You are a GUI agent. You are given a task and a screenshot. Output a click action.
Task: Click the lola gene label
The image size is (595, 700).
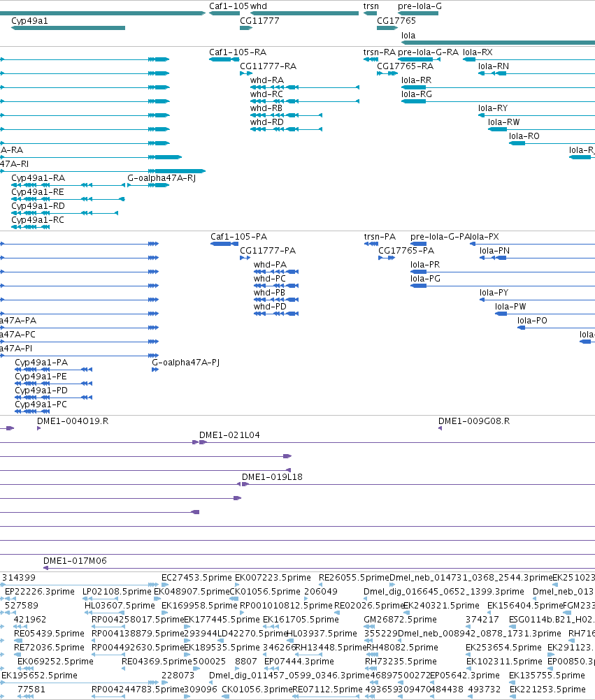click(x=408, y=36)
